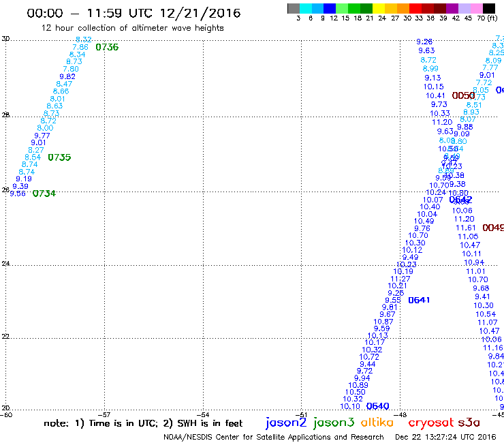Click the wave height value '10.54'

(x=486, y=314)
